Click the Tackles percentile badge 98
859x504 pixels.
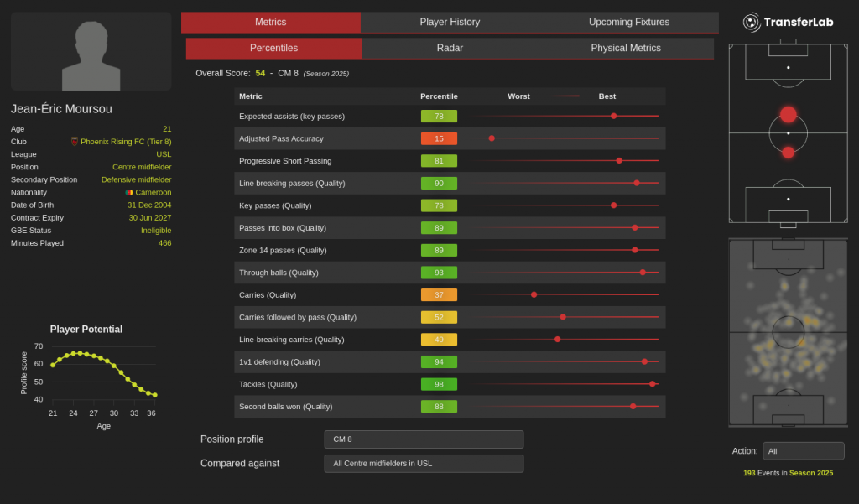(x=439, y=384)
